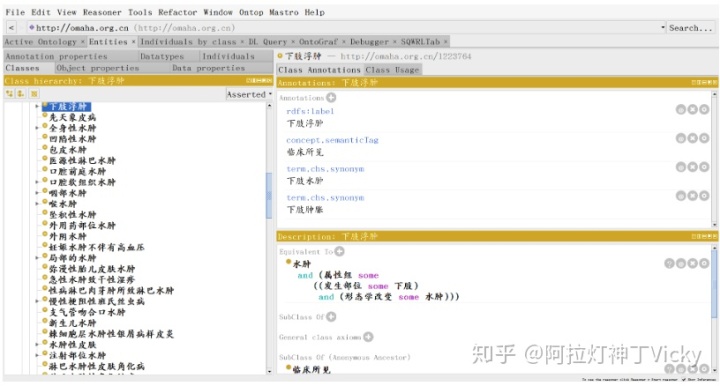Select 新生儿水肿 in class tree
The image size is (720, 386).
click(x=73, y=323)
